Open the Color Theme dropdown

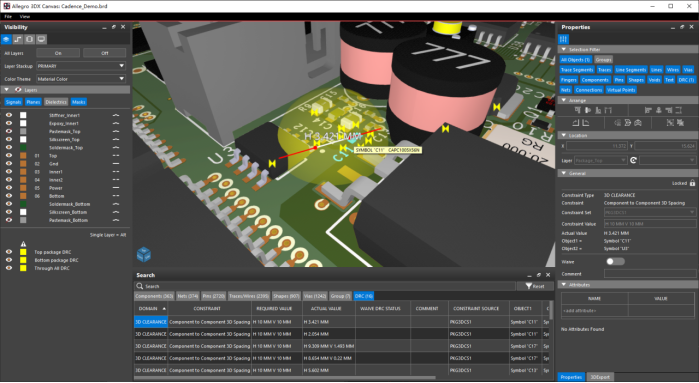(81, 79)
